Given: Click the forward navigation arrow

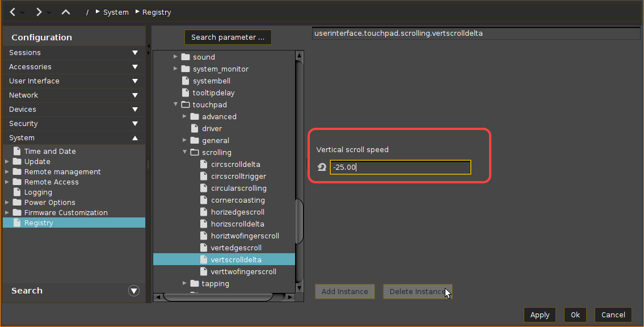Looking at the screenshot, I should coord(39,12).
